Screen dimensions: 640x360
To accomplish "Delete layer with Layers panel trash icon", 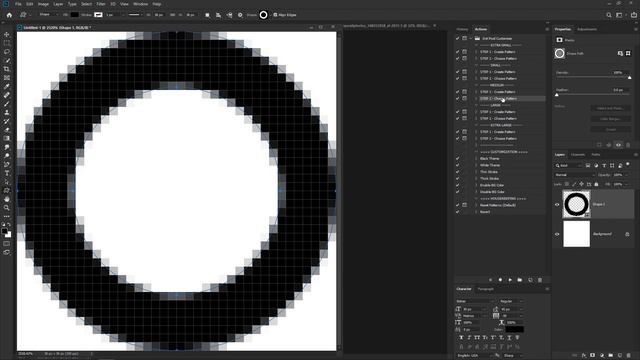I will tap(629, 356).
